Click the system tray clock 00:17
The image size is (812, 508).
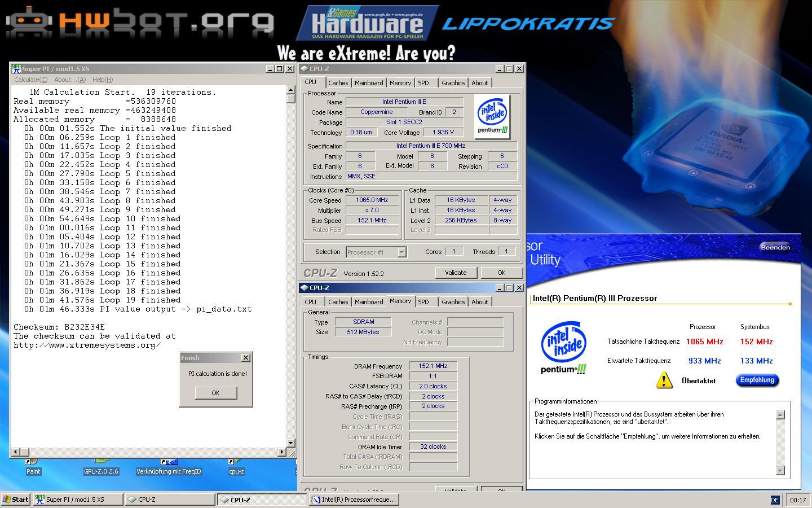pos(798,500)
